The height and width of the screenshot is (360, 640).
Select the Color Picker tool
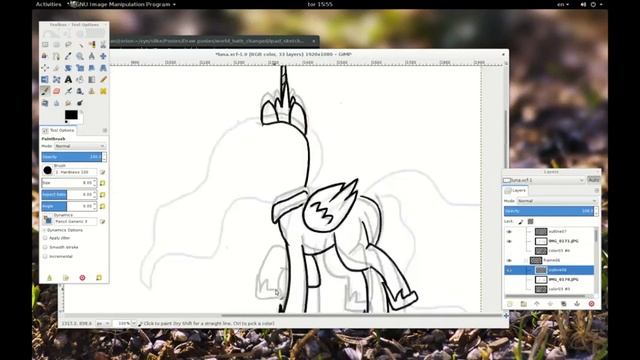coord(68,56)
